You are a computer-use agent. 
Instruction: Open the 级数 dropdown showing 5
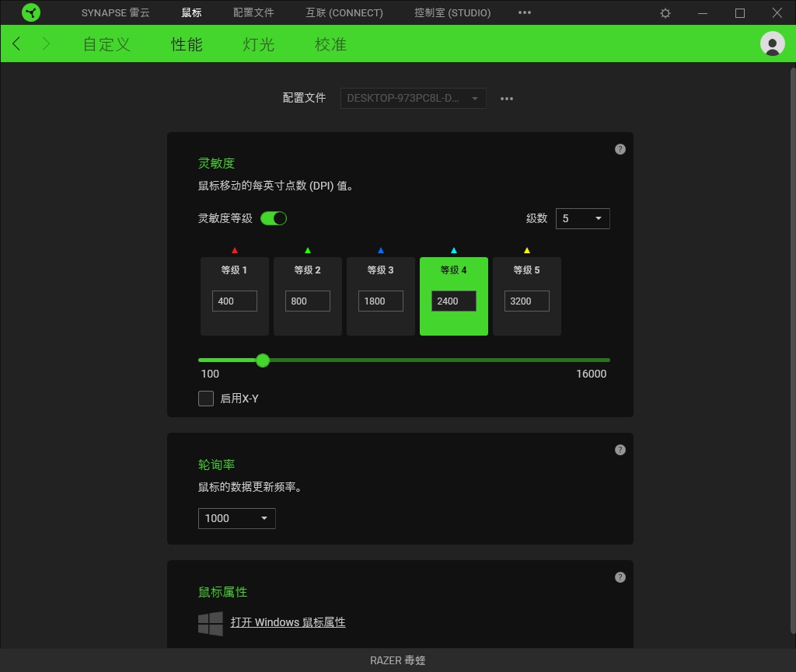582,218
